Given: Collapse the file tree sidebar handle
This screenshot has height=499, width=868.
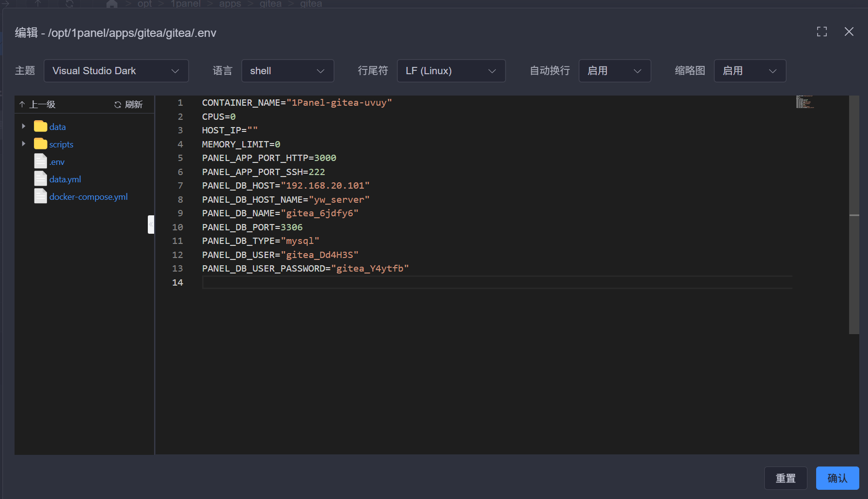Looking at the screenshot, I should click(151, 225).
